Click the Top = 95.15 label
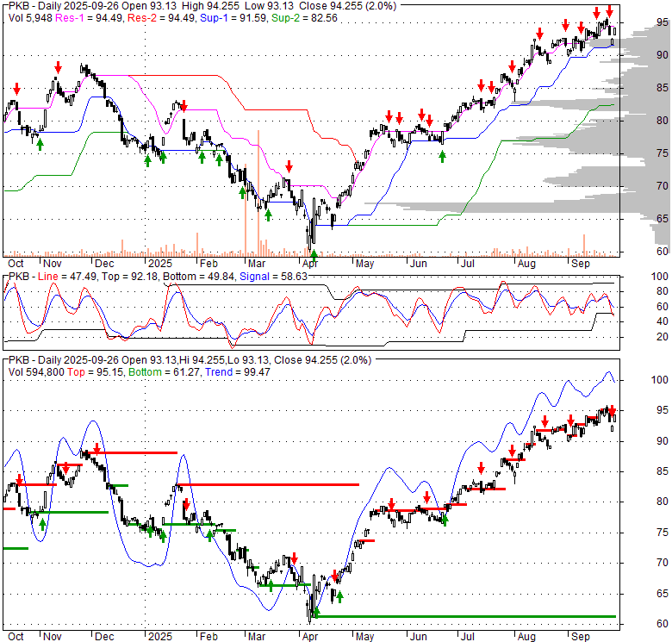Viewport: 672px width, 642px height. (95, 372)
